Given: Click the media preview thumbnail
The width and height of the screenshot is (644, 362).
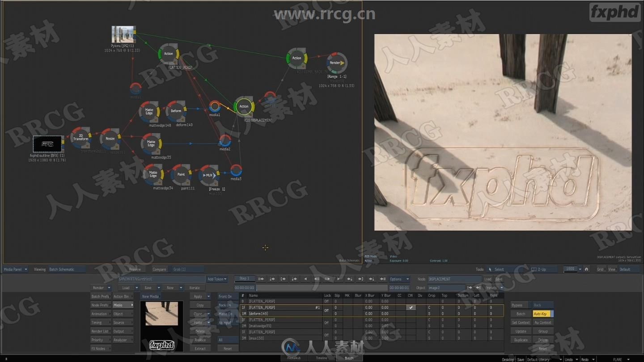Looking at the screenshot, I should (161, 325).
